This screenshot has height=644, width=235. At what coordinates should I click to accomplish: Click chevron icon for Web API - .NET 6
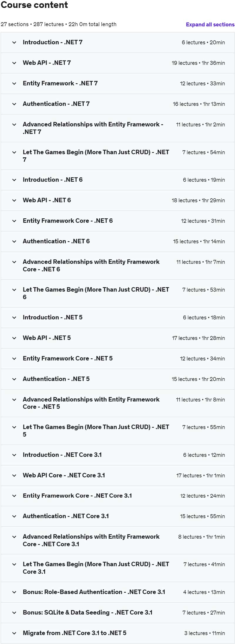coord(14,200)
